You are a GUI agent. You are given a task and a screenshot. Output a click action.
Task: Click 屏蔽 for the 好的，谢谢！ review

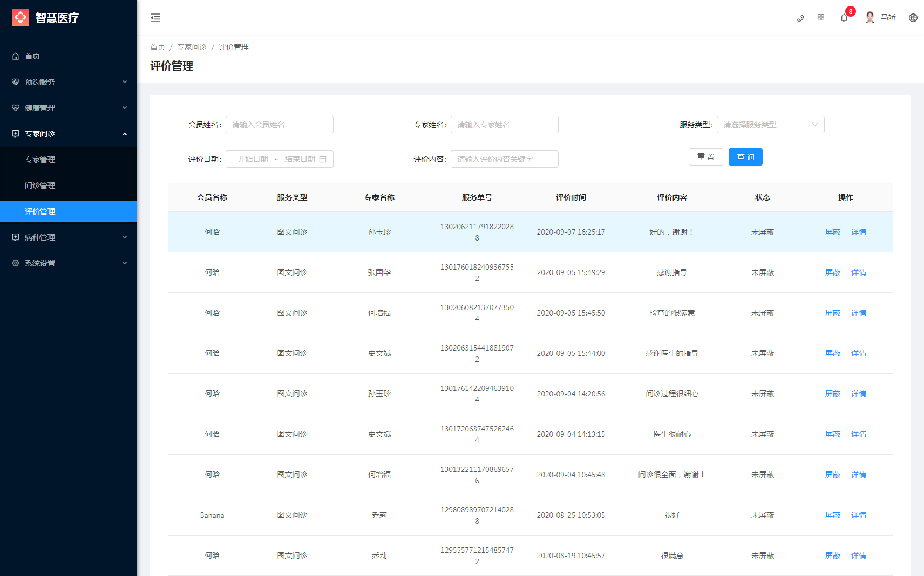(x=833, y=232)
